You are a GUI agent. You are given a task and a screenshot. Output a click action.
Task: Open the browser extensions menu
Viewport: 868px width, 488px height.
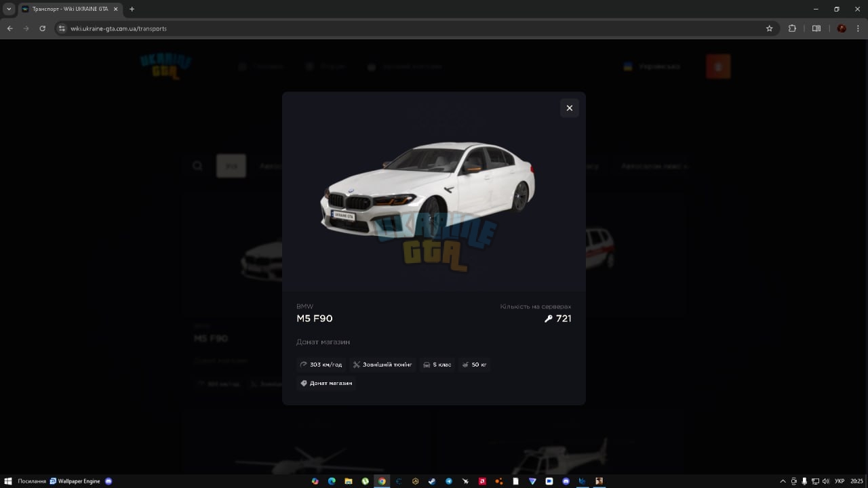792,28
